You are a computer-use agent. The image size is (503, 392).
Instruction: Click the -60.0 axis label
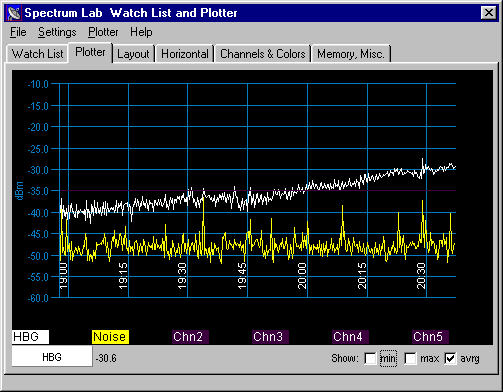pos(38,298)
